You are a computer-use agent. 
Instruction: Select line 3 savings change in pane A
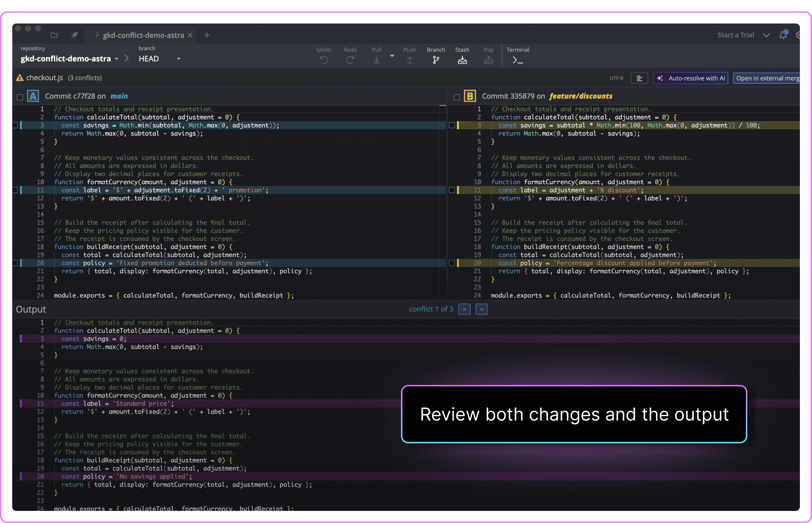click(x=15, y=125)
